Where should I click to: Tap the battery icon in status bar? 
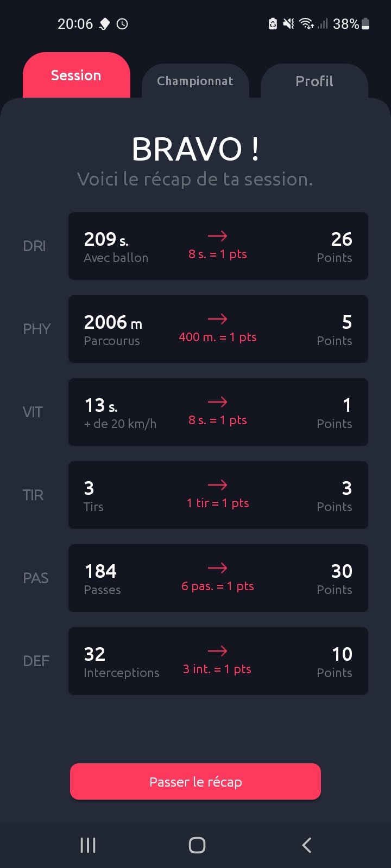click(365, 24)
